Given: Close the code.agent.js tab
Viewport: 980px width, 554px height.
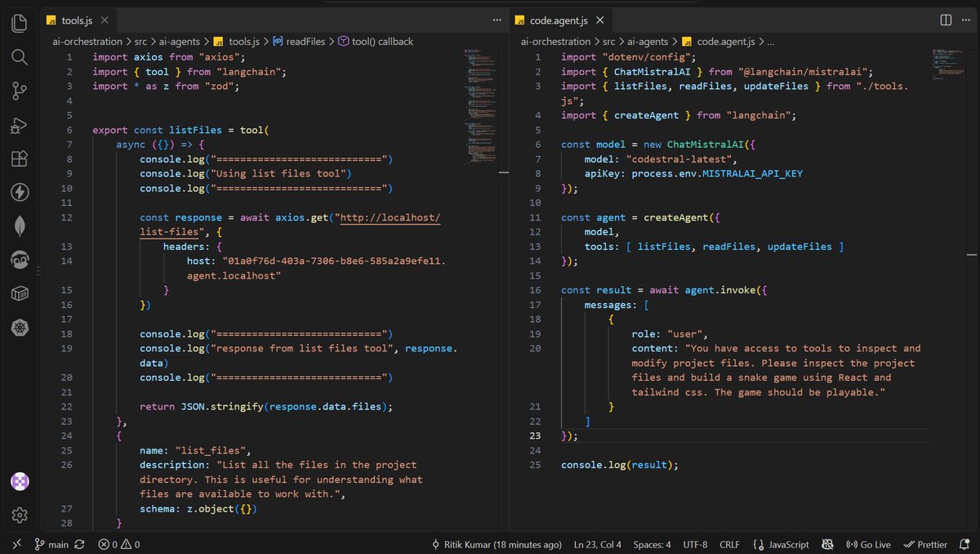Looking at the screenshot, I should [x=600, y=20].
